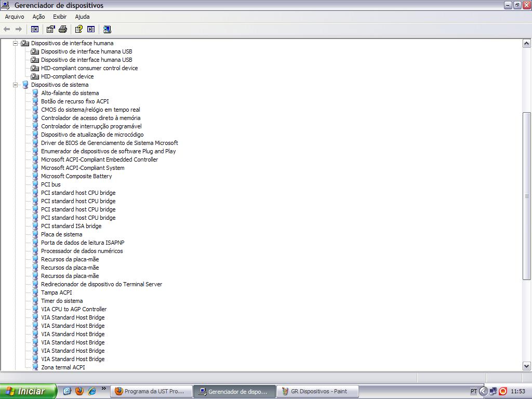Image resolution: width=532 pixels, height=399 pixels.
Task: Click Gerenciador de dispositivos taskbar button
Action: point(234,391)
